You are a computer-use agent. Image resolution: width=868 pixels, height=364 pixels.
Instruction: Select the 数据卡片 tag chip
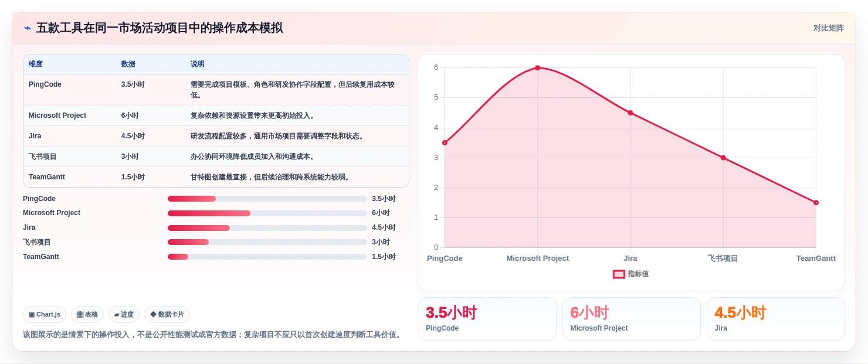(x=167, y=314)
